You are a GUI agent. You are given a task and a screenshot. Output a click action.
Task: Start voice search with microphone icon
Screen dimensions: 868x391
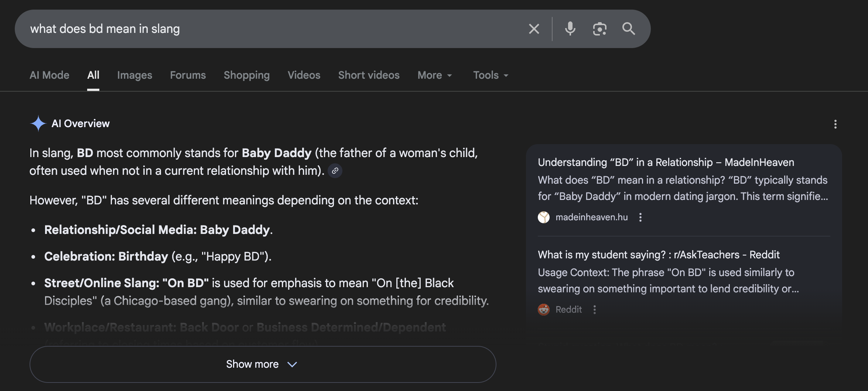click(570, 29)
